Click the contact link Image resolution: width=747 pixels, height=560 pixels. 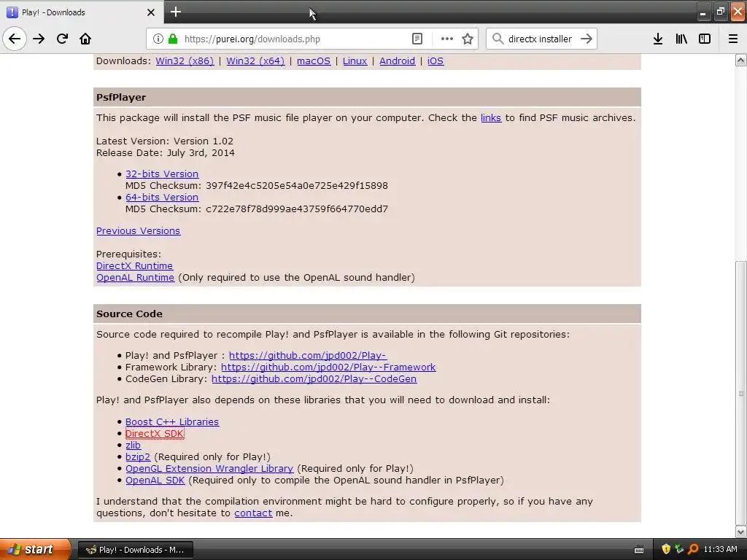[253, 513]
